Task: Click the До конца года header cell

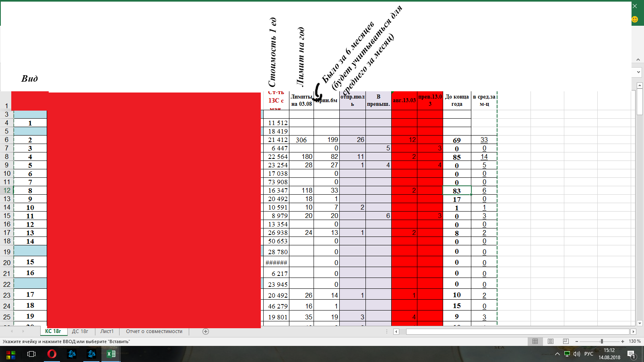Action: coord(457,101)
